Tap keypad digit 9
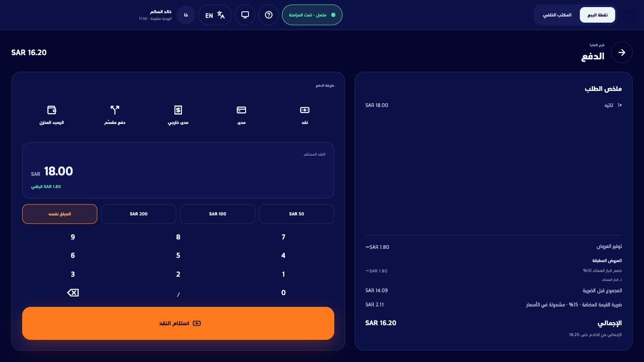This screenshot has width=644, height=362. click(x=73, y=237)
